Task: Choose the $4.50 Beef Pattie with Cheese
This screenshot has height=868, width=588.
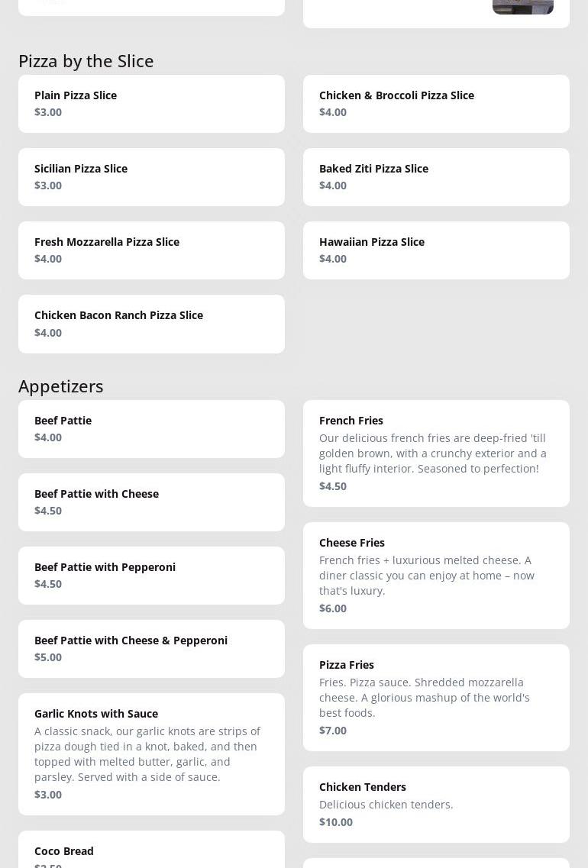Action: [x=151, y=502]
